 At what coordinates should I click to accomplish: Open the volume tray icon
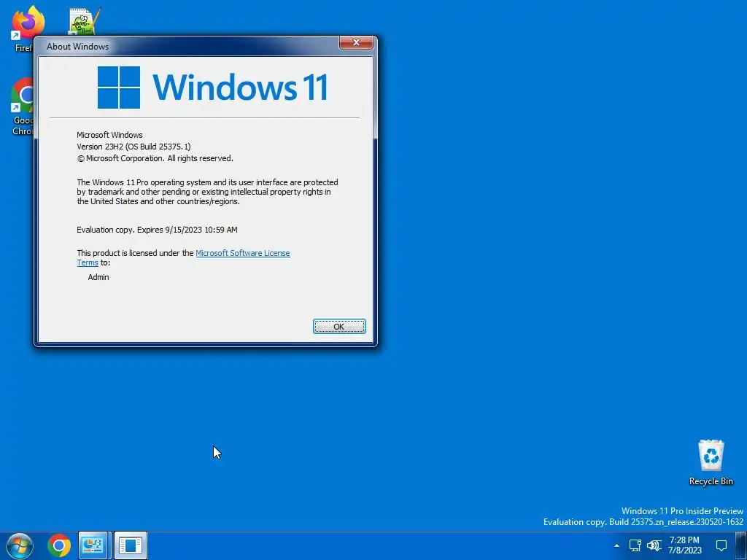pos(654,545)
